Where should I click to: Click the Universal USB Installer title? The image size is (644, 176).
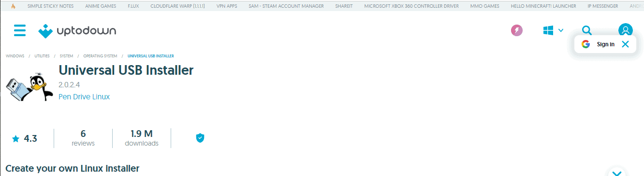[126, 70]
